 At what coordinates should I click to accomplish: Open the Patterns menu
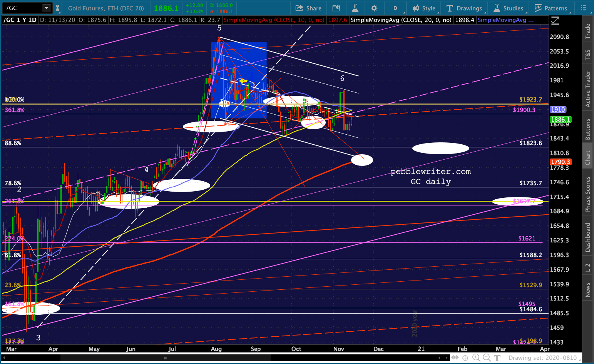[x=550, y=8]
